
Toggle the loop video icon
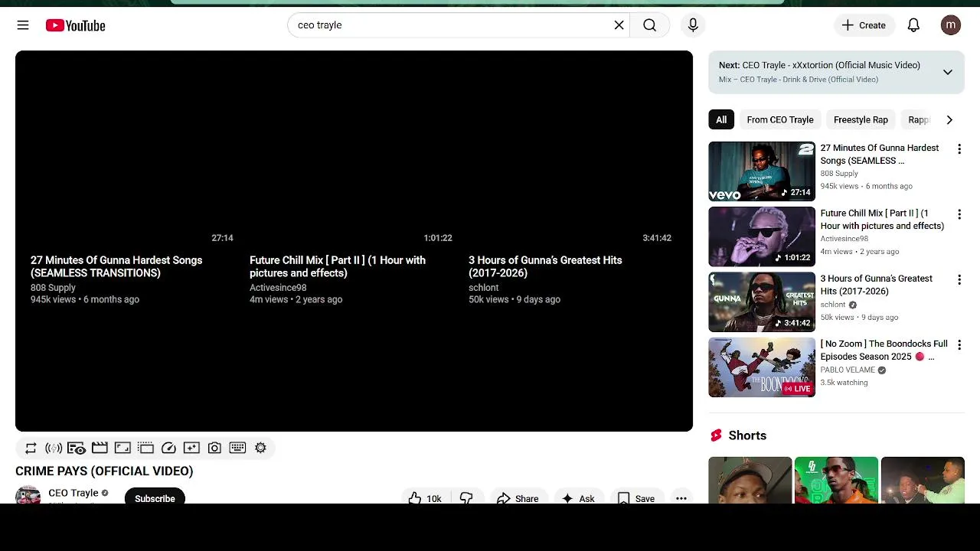tap(31, 448)
